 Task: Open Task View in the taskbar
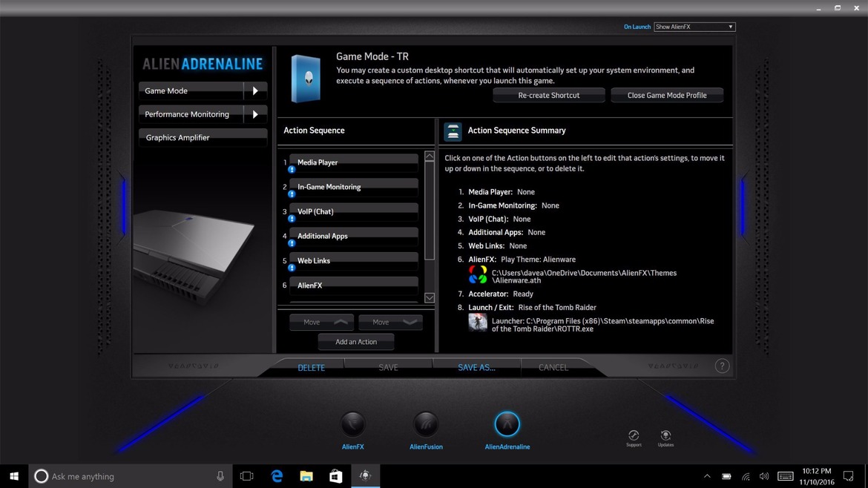[x=247, y=476]
